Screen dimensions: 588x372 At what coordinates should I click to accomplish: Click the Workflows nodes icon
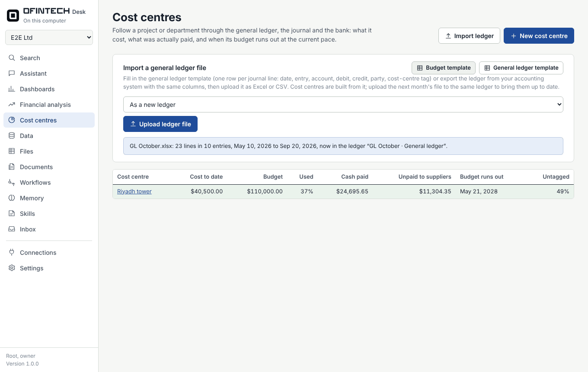(12, 183)
